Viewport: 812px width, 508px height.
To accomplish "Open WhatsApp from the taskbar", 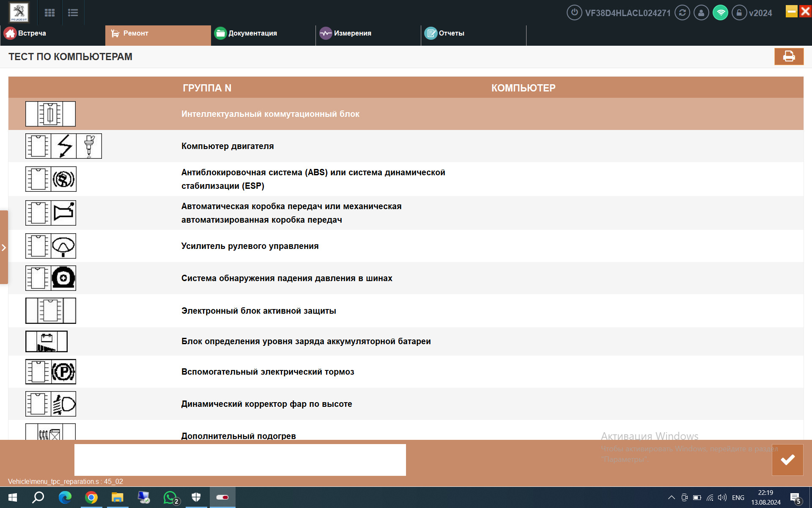I will point(170,497).
